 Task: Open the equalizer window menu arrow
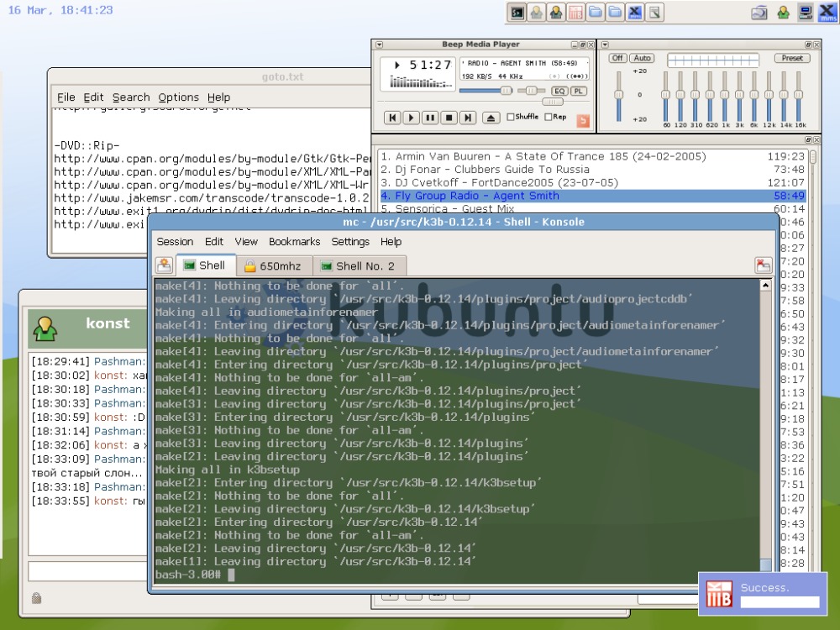click(x=605, y=45)
